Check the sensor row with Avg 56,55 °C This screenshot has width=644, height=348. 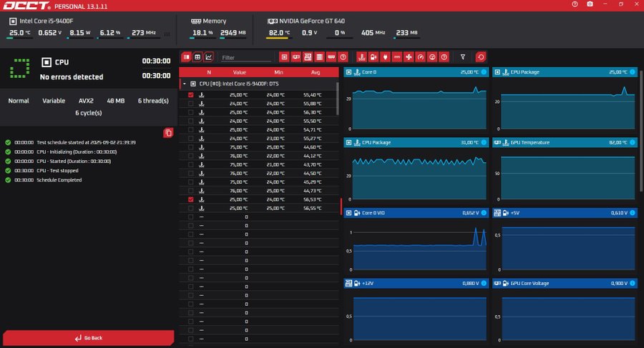[x=190, y=208]
